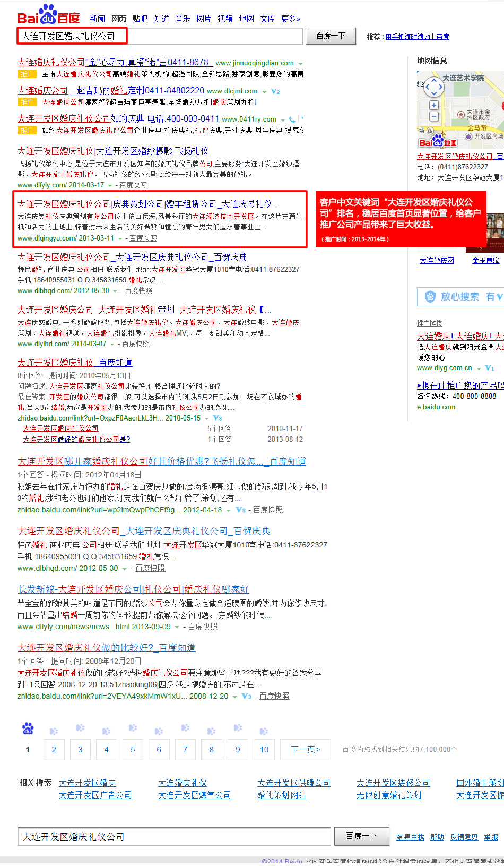Viewport: 504px width, 866px height.
Task: Click the Baidu 地图 logo on the map
Action: [x=438, y=141]
